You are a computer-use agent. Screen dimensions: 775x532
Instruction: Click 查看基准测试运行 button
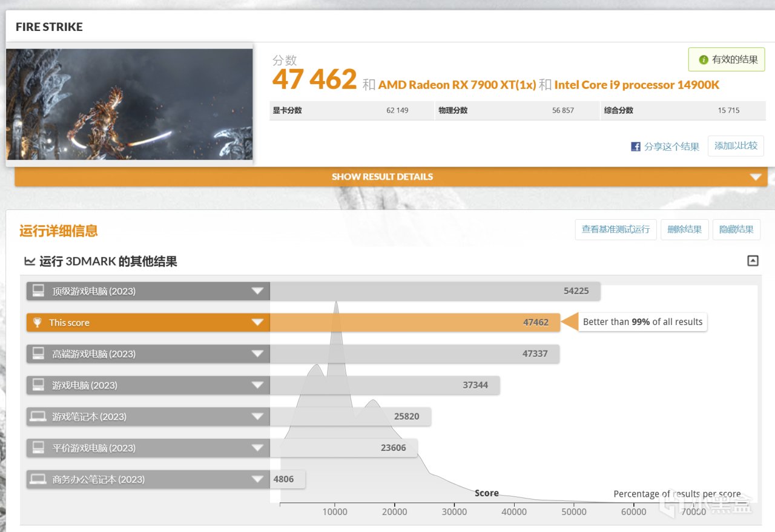(x=616, y=229)
